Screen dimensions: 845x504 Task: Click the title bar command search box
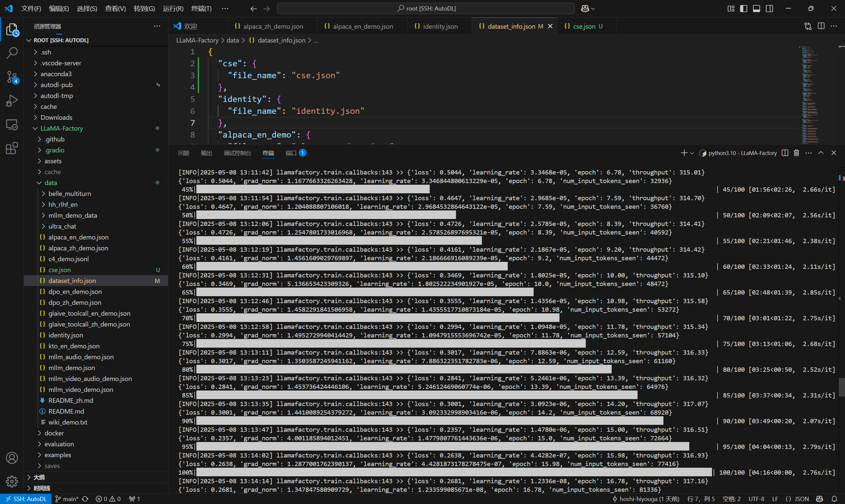[425, 9]
